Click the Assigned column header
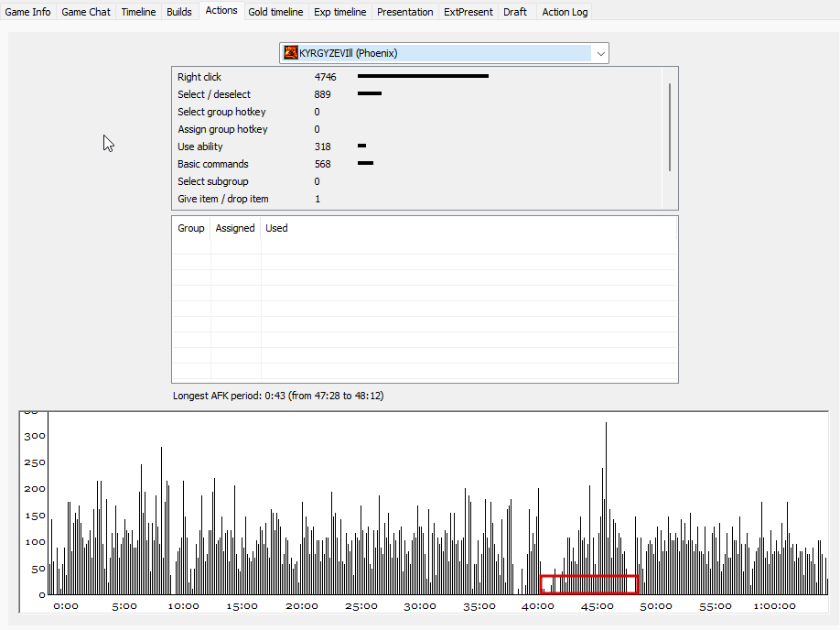Viewport: 840px width, 630px height. [235, 228]
